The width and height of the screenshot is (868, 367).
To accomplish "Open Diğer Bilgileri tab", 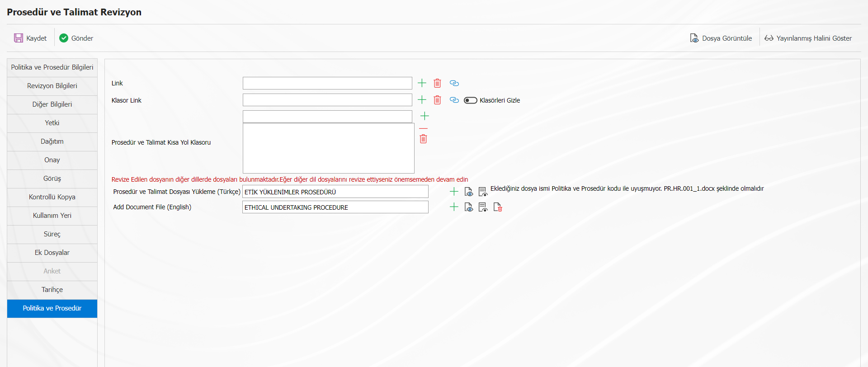I will (52, 104).
